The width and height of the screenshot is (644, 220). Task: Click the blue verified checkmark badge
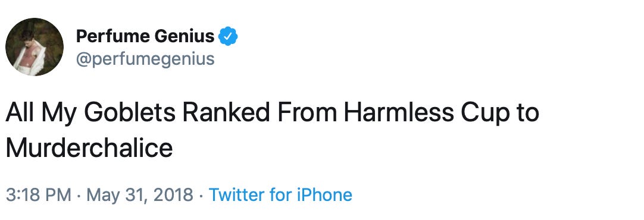(x=228, y=37)
